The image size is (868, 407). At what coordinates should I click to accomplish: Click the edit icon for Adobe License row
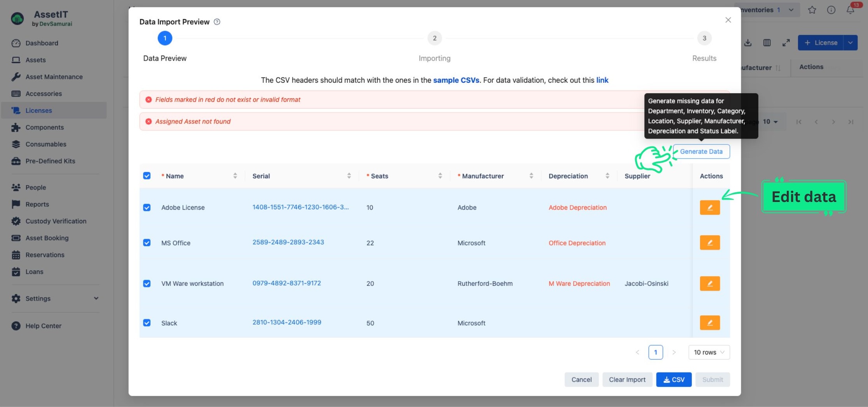[x=709, y=207]
